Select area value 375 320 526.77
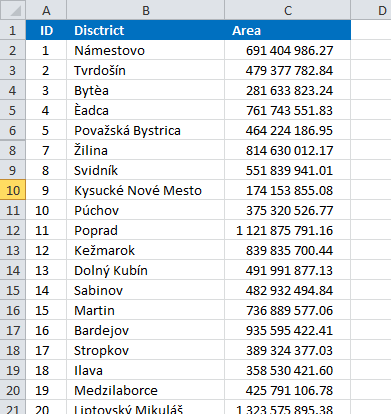391x414 pixels. click(x=288, y=210)
